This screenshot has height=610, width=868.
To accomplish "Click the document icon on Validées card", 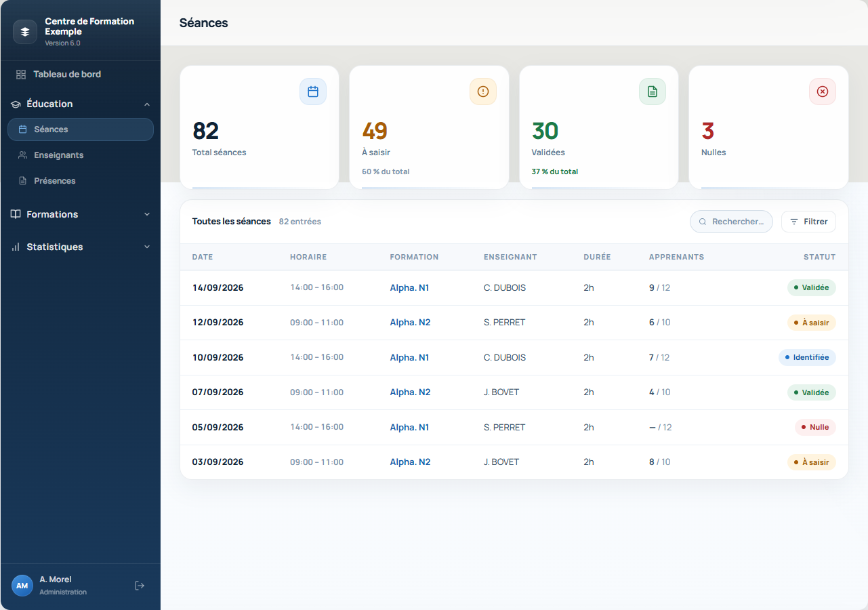I will point(653,91).
